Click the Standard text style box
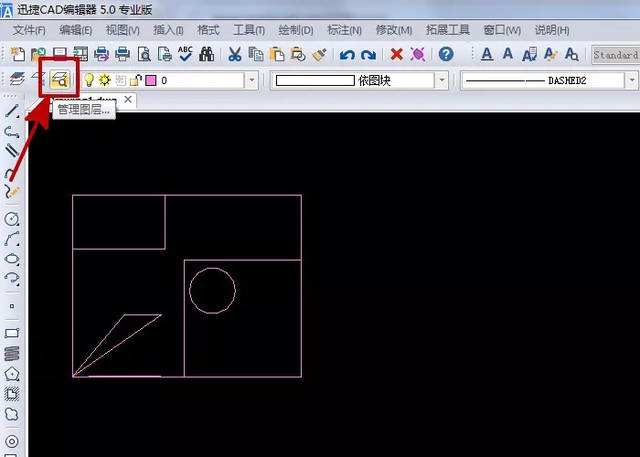The image size is (640, 457). coord(616,54)
